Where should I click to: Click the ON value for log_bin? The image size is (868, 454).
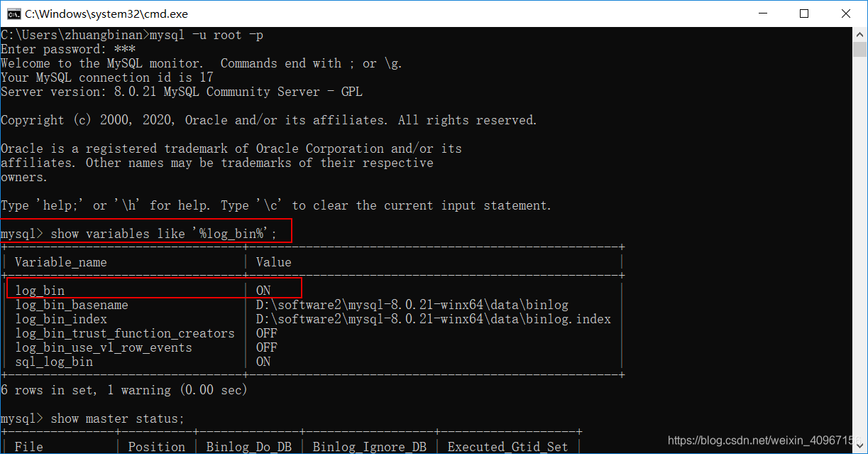point(263,291)
